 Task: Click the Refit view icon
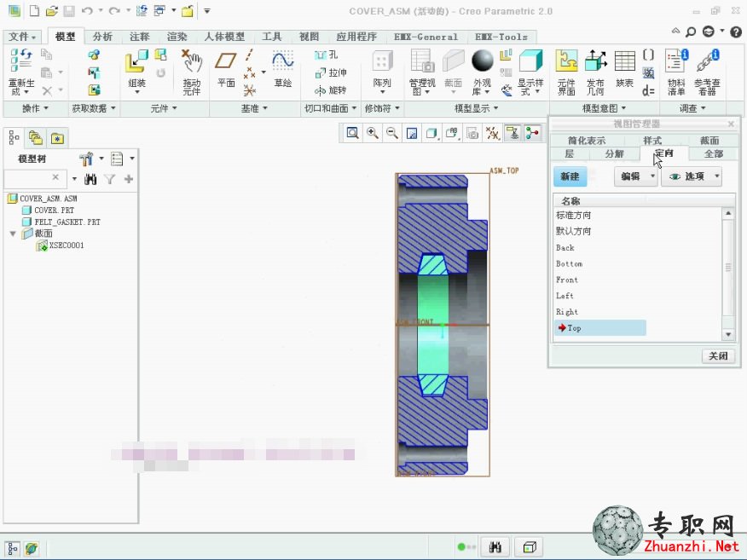point(352,133)
